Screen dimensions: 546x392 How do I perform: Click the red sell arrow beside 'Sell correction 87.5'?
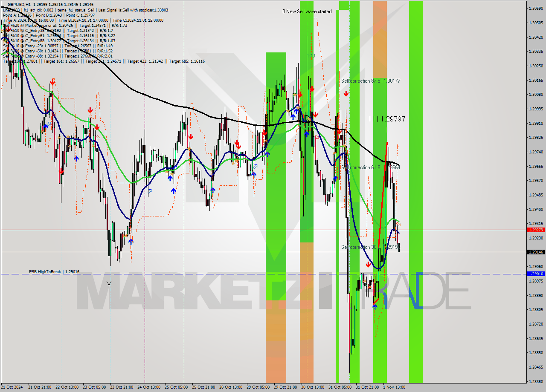coord(346,93)
